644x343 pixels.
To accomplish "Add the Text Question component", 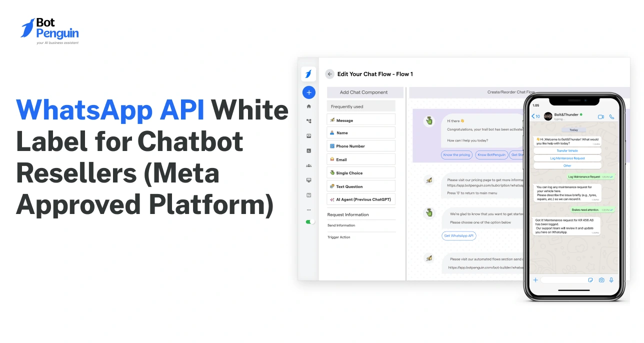I will (x=361, y=186).
